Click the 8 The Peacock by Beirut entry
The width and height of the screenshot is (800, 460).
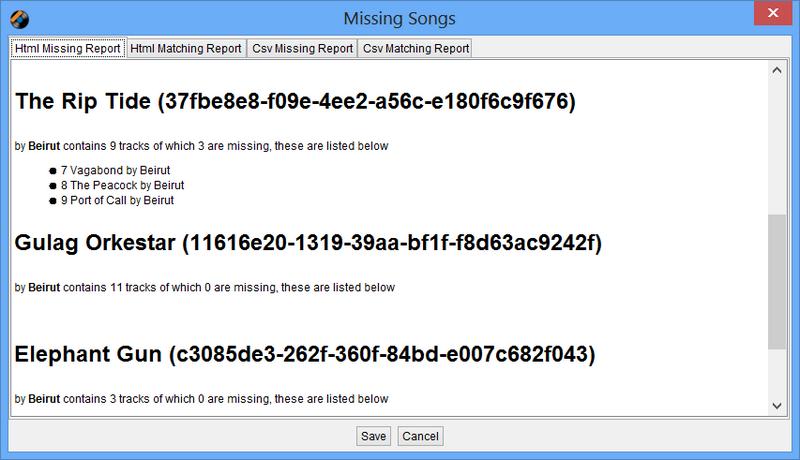(122, 185)
